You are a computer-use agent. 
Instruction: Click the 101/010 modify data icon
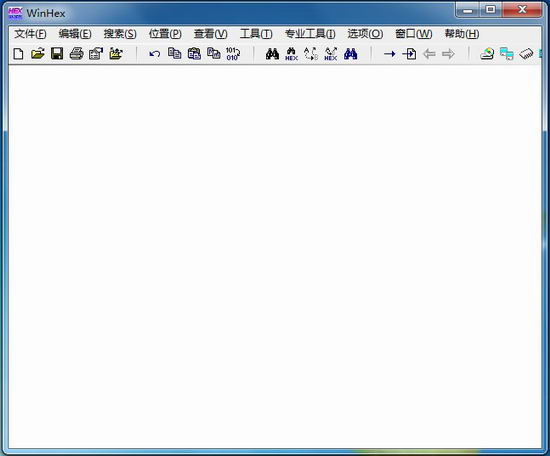[233, 54]
